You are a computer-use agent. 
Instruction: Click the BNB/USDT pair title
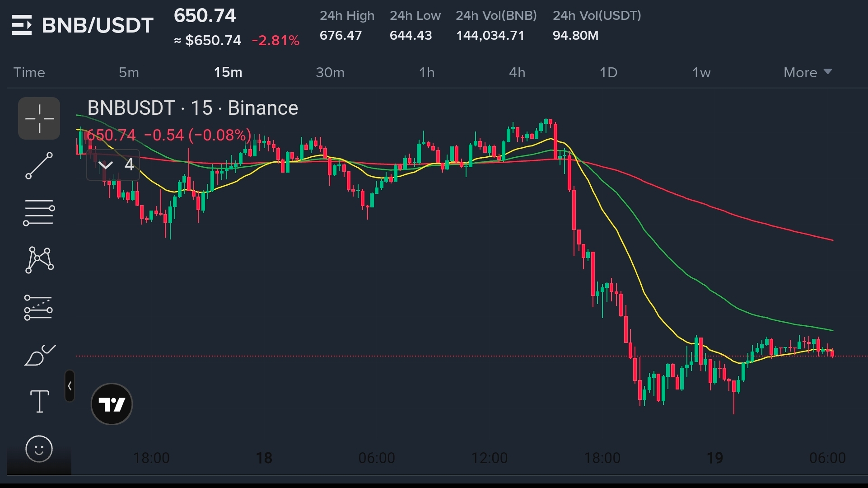(x=98, y=25)
